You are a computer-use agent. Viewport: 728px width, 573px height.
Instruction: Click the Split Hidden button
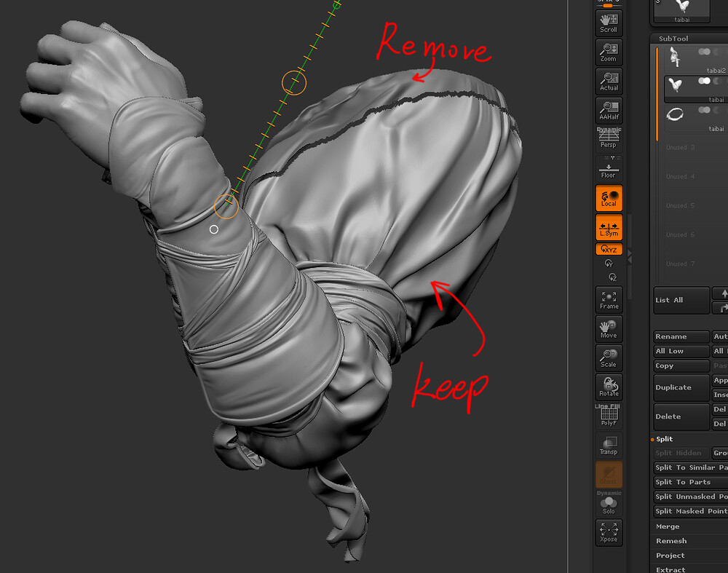(681, 453)
